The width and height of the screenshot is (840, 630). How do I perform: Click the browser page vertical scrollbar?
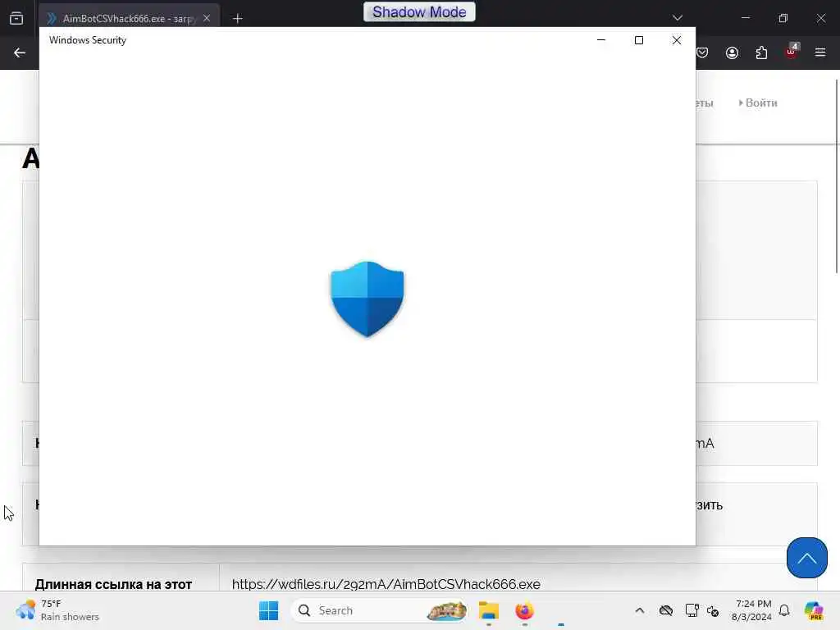click(x=836, y=177)
